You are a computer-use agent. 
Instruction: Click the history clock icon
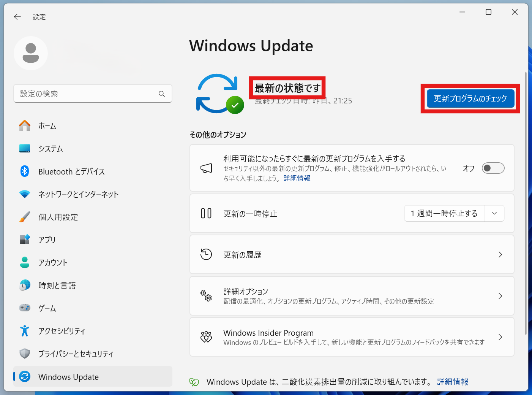[206, 254]
